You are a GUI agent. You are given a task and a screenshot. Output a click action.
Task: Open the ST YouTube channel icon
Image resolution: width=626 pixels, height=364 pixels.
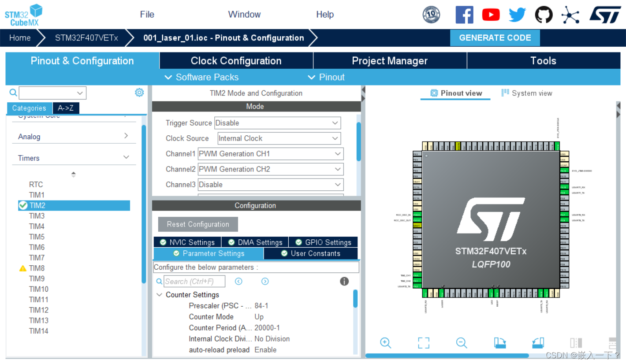[491, 15]
